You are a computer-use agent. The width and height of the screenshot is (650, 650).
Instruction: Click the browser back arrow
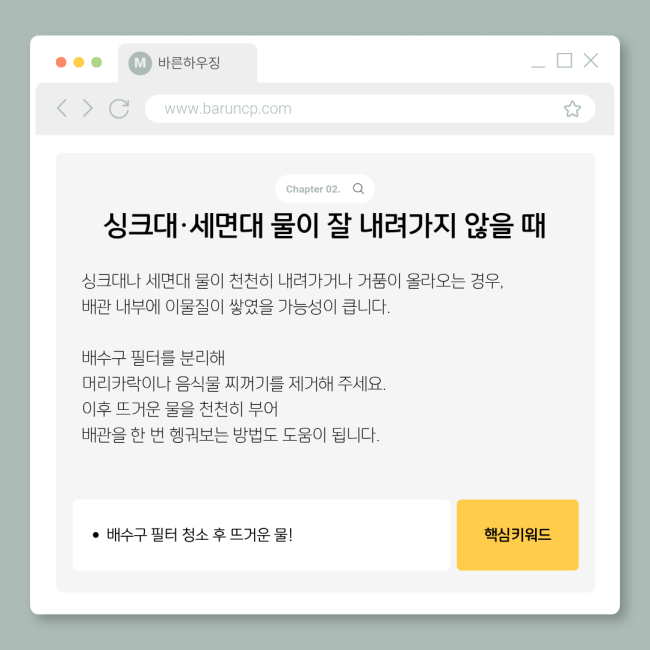tap(62, 108)
